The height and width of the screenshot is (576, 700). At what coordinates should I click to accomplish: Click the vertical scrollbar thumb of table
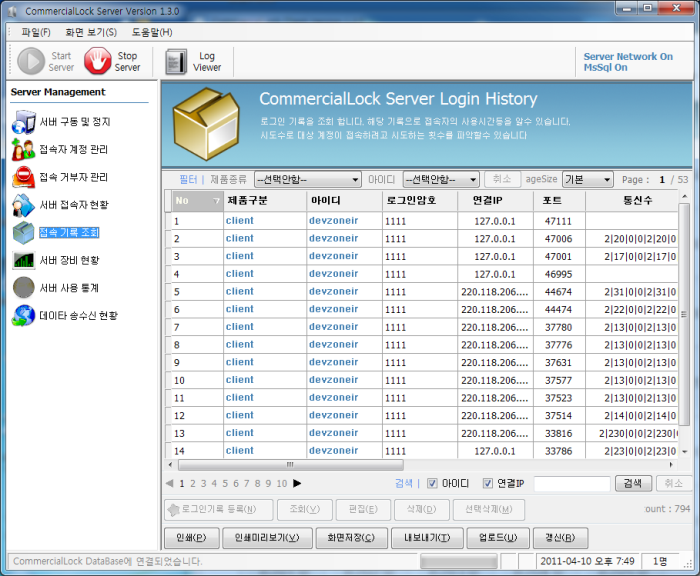pos(684,314)
